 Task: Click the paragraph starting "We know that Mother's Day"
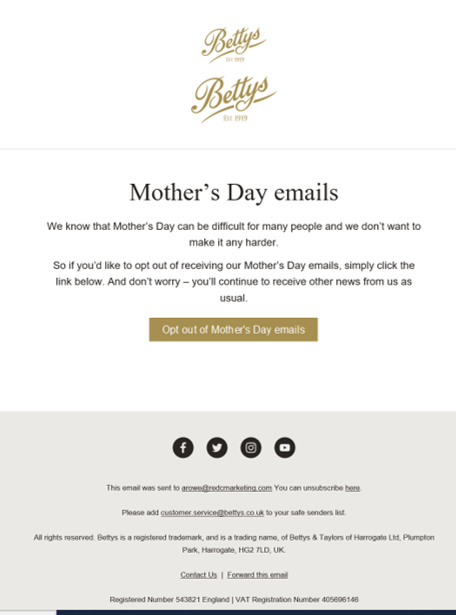[234, 234]
